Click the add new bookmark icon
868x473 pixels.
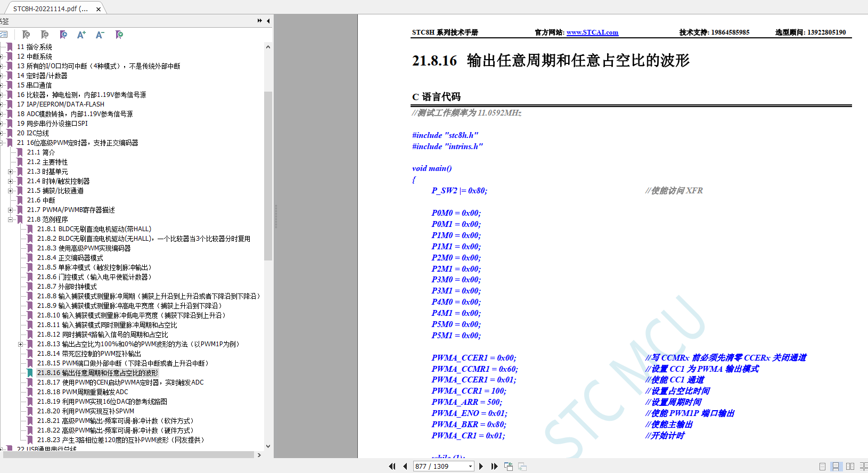click(45, 35)
